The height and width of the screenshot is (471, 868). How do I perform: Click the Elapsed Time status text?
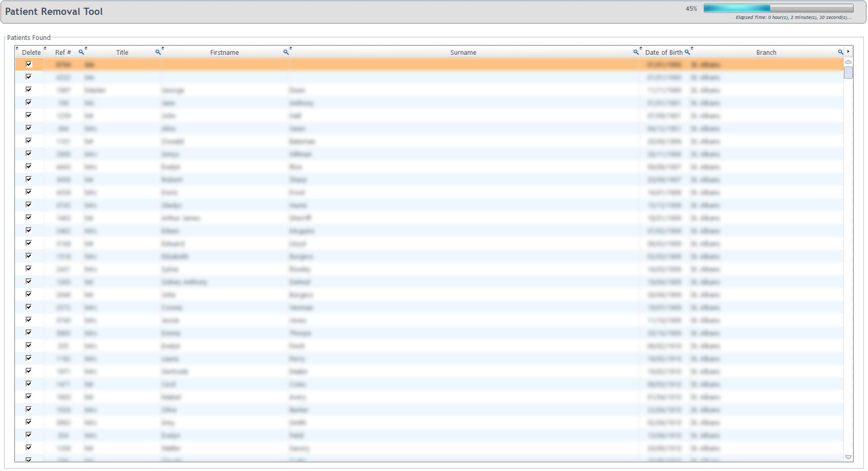coord(793,17)
